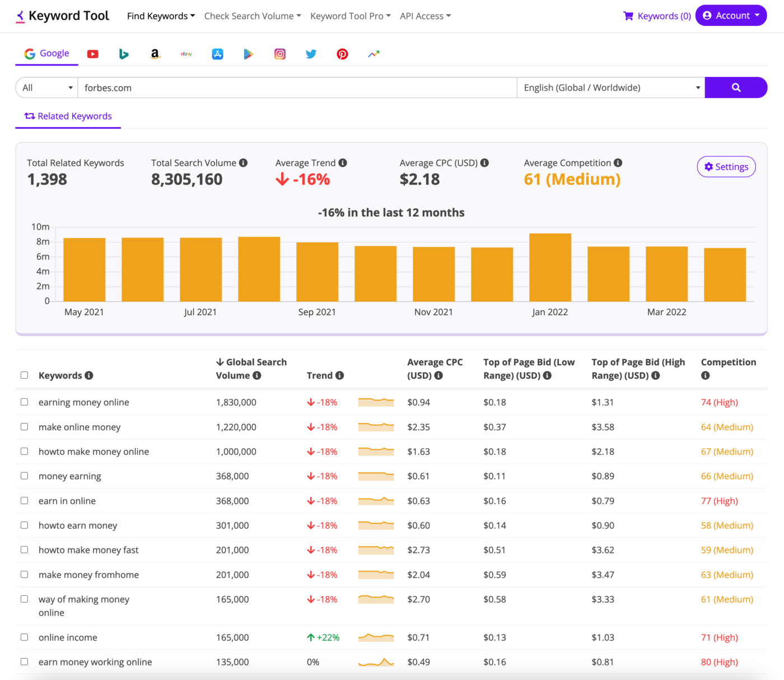Viewport: 784px width, 680px height.
Task: Open the Keywords (0) cart link
Action: [x=657, y=16]
